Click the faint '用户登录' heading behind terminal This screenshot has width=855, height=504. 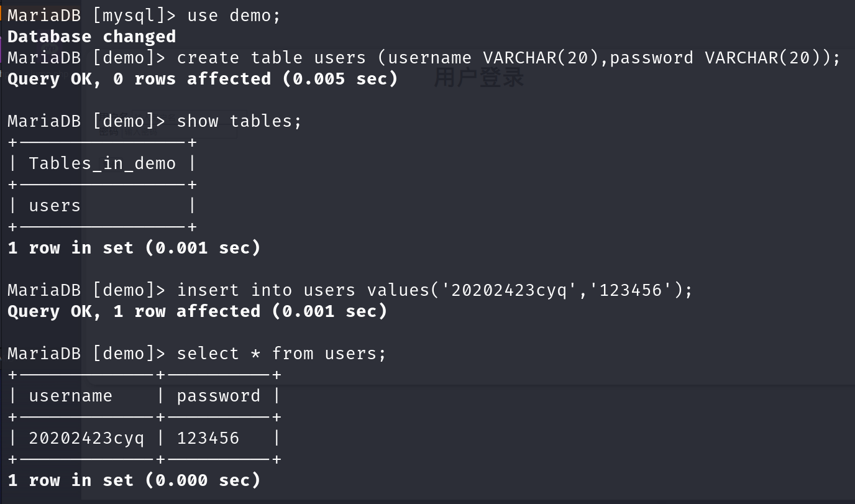coord(478,78)
